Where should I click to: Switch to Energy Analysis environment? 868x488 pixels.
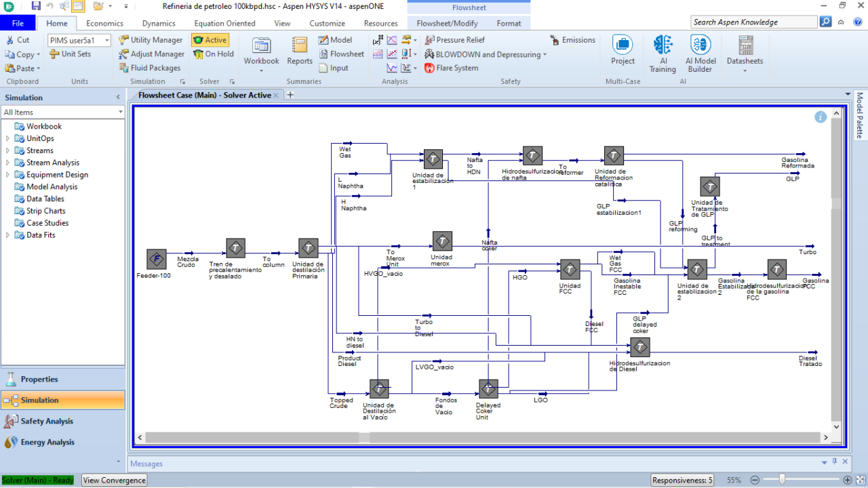click(62, 442)
